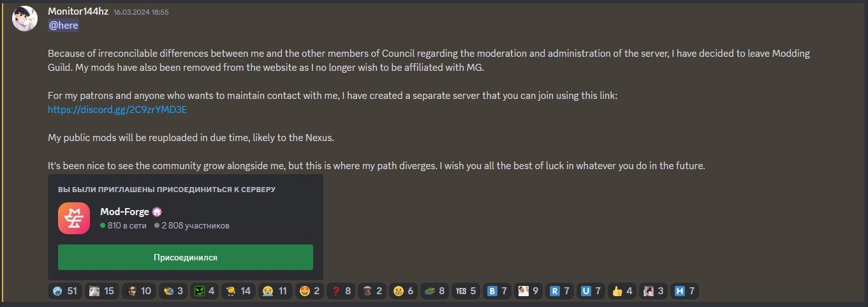Toggle the star-eyes emoji reaction
This screenshot has width=868, height=307.
click(x=309, y=291)
